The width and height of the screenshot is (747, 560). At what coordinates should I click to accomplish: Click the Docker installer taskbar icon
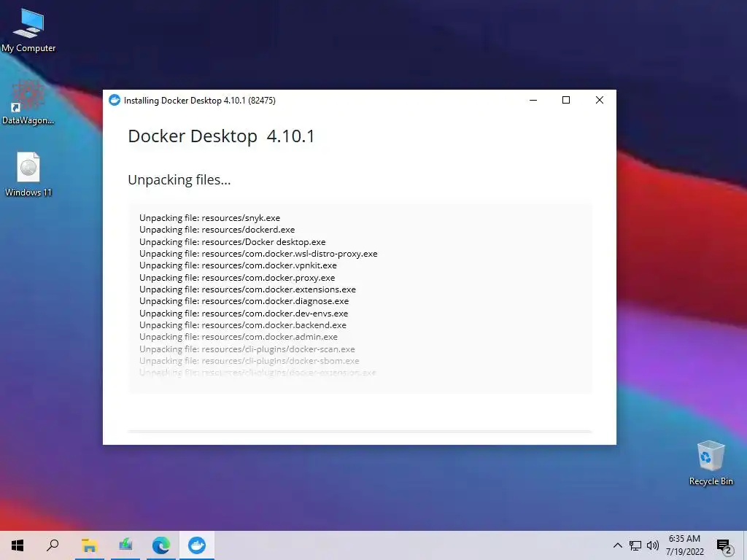click(x=197, y=545)
